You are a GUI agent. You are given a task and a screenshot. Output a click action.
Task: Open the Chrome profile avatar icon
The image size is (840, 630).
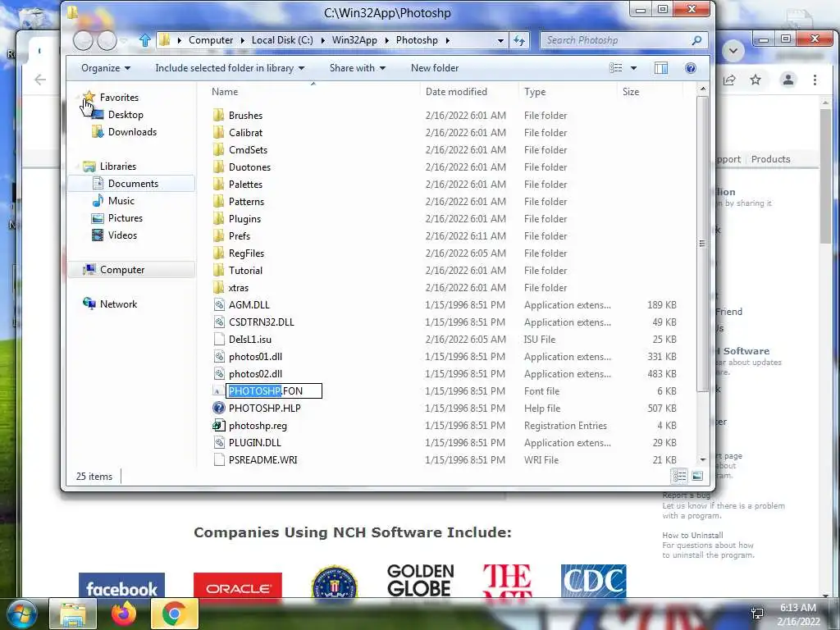pos(788,80)
